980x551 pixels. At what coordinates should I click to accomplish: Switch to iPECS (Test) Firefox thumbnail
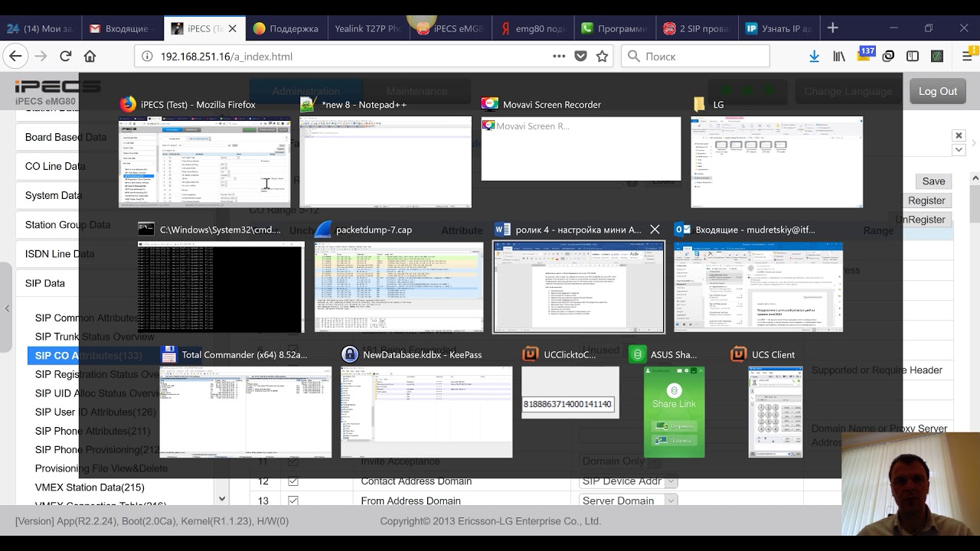tap(204, 161)
